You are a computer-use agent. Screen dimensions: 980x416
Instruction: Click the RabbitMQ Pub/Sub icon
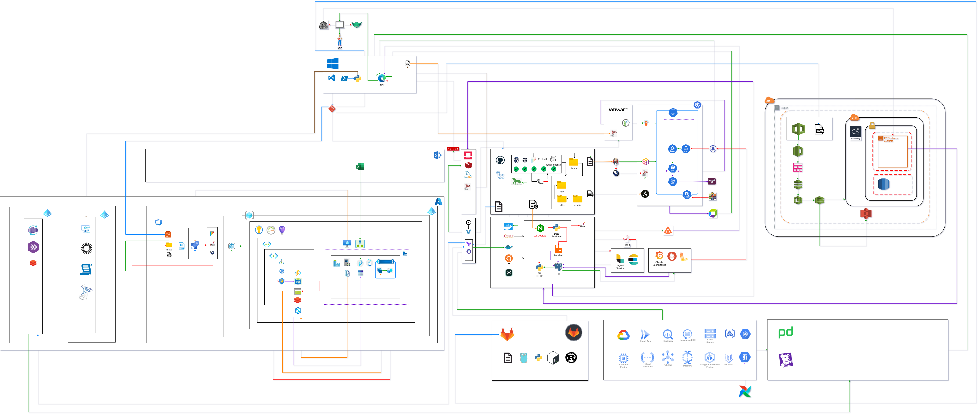click(x=558, y=249)
